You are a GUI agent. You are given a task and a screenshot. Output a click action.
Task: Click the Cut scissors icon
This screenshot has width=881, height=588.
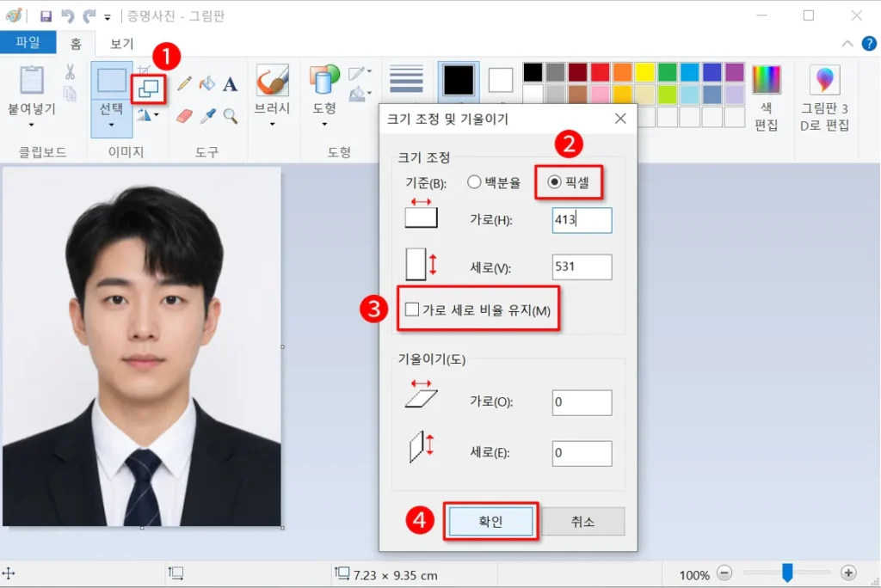pyautogui.click(x=70, y=72)
